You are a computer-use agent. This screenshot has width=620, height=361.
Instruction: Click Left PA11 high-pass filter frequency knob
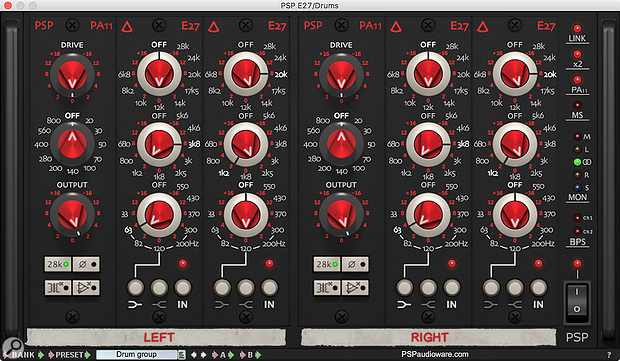(x=72, y=144)
